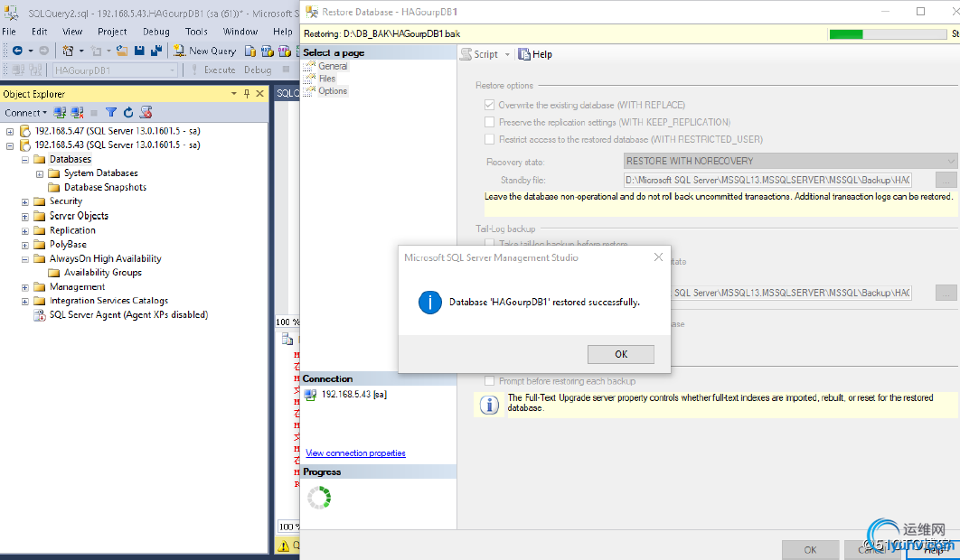Click the Full-Text Upgrade info icon
Viewport: 960px width, 560px height.
coord(489,406)
